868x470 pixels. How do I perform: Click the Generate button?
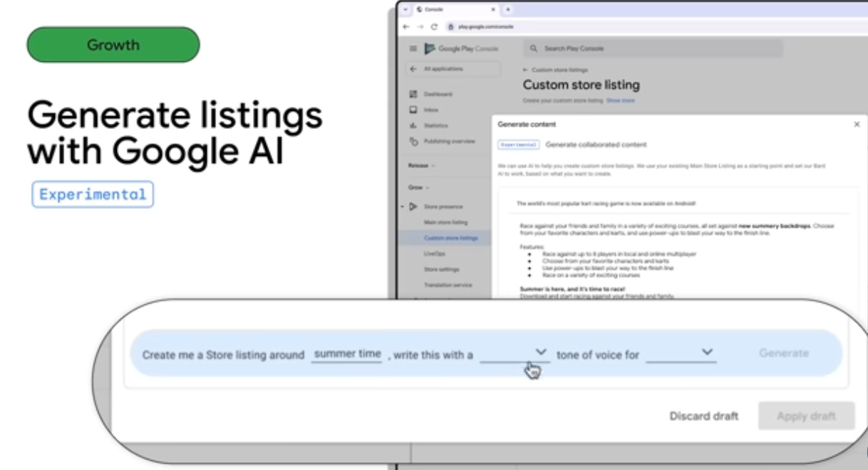pos(784,353)
